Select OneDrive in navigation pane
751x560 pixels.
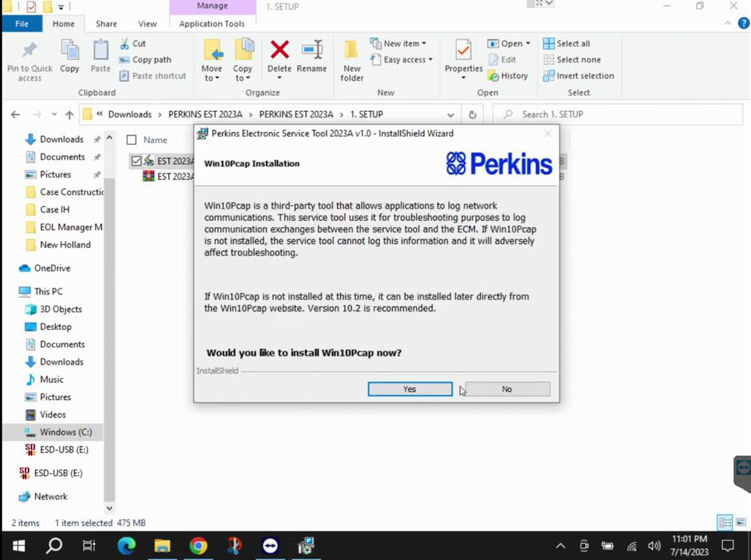[x=51, y=268]
